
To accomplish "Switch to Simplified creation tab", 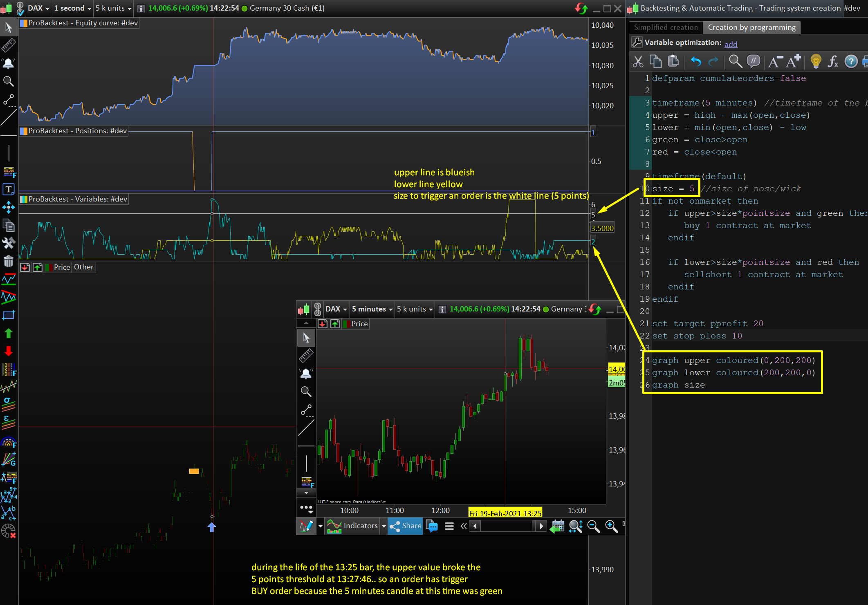I will [x=666, y=27].
